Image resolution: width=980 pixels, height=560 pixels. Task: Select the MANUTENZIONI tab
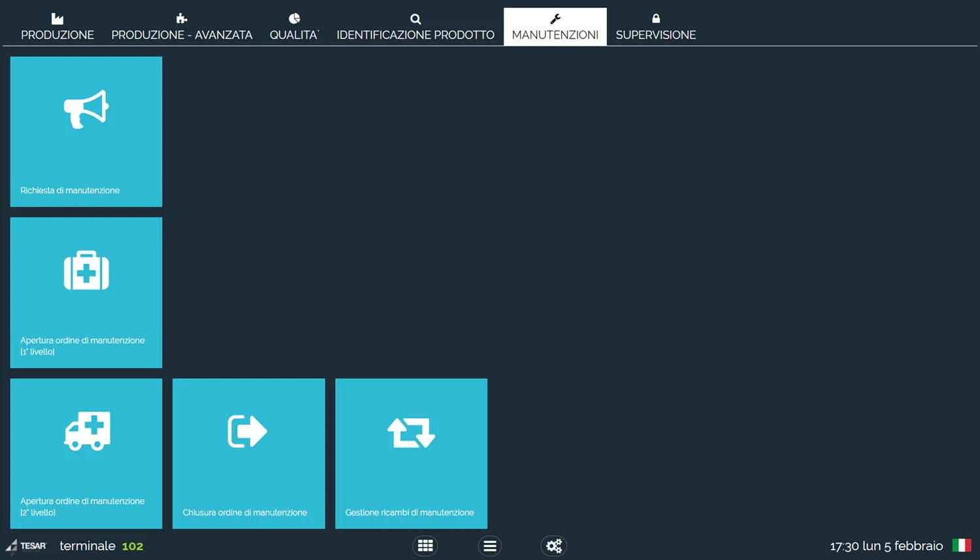click(x=555, y=27)
